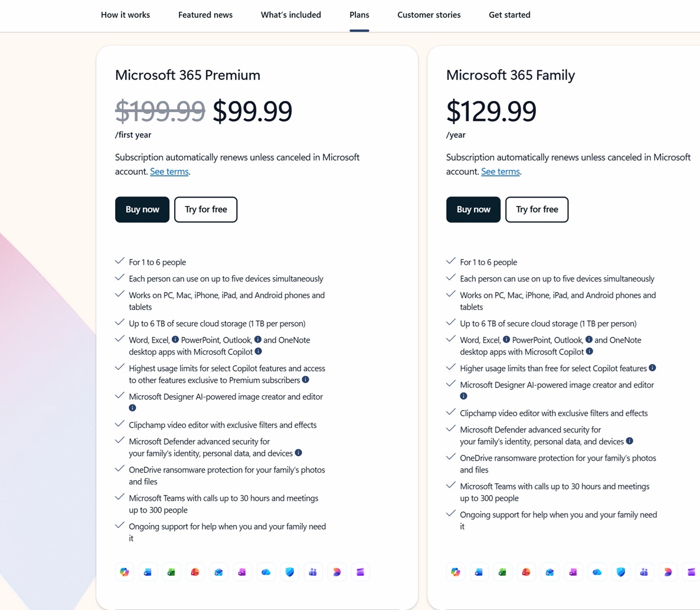
Task: Click the checkmark next to cloud storage feature
Action: [x=119, y=322]
